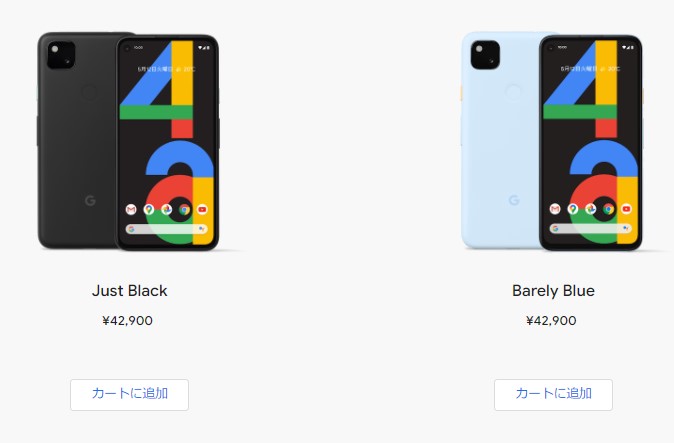Tap Chrome icon on Just Black phone screen
Screen dimensions: 674x443
pos(184,209)
